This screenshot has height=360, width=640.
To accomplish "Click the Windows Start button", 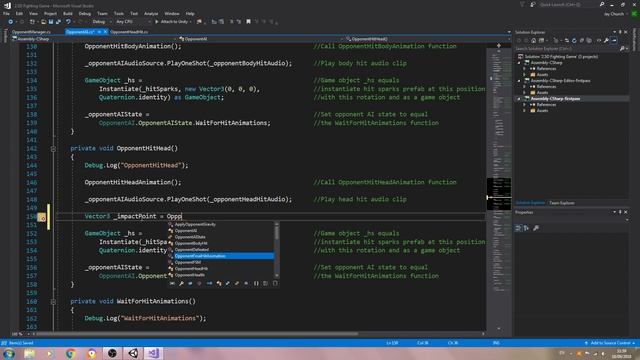I will 9,353.
